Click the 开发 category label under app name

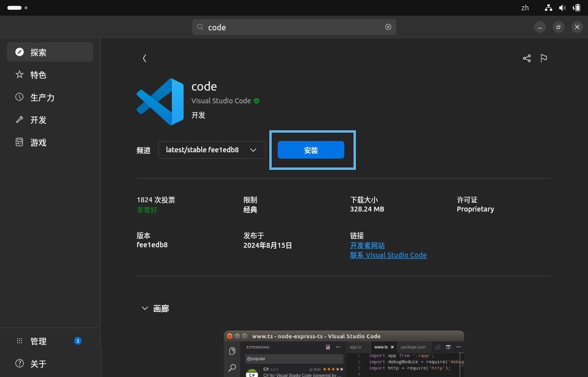[198, 115]
